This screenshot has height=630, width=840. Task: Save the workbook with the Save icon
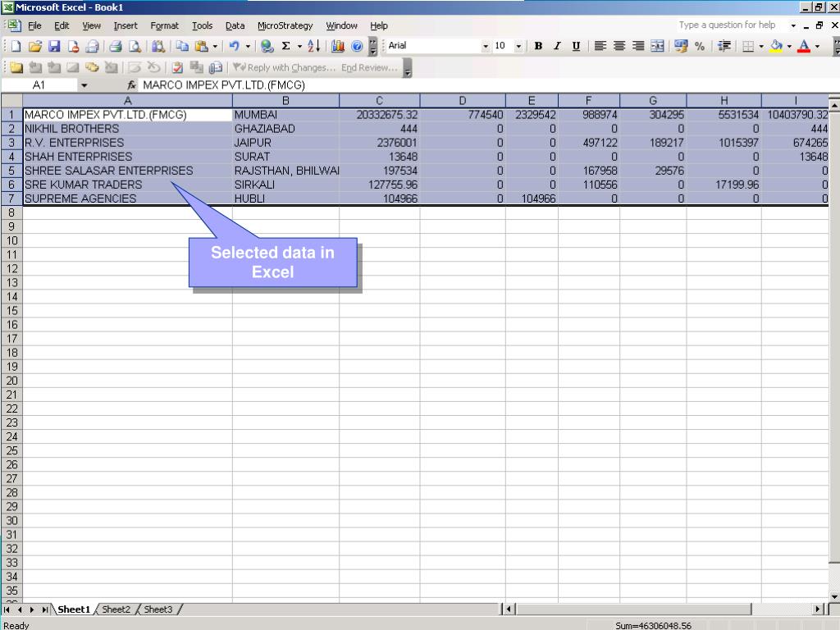pyautogui.click(x=54, y=46)
